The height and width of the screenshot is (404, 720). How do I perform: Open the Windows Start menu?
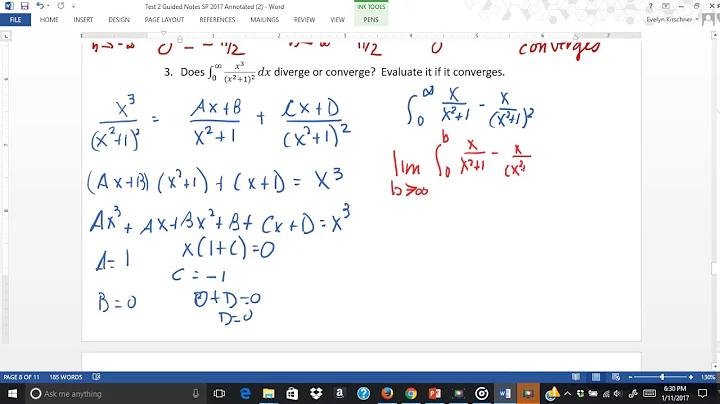12,393
